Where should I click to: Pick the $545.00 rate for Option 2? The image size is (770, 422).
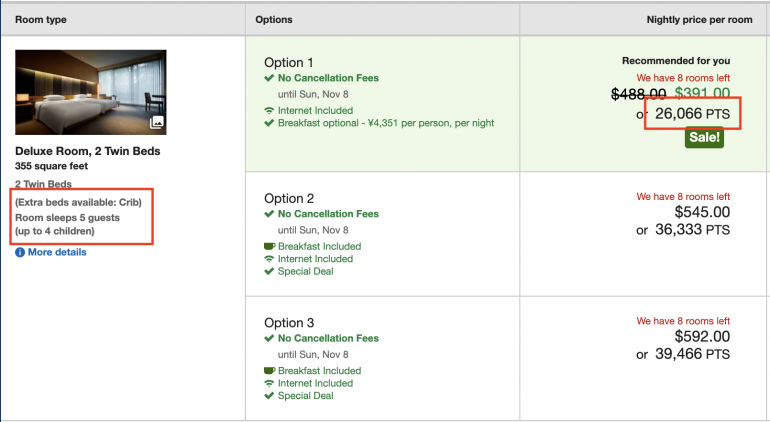click(x=702, y=212)
